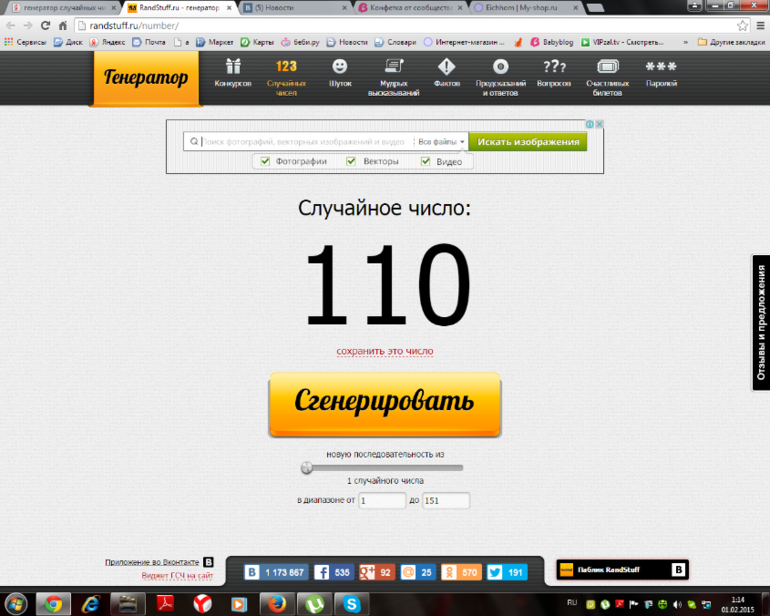This screenshot has height=616, width=770.
Task: Click the Twitter share icon
Action: pyautogui.click(x=495, y=573)
